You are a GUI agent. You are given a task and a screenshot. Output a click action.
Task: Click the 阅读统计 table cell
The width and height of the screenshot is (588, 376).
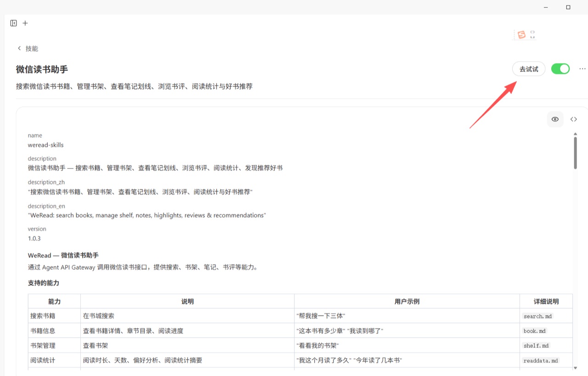click(54, 360)
